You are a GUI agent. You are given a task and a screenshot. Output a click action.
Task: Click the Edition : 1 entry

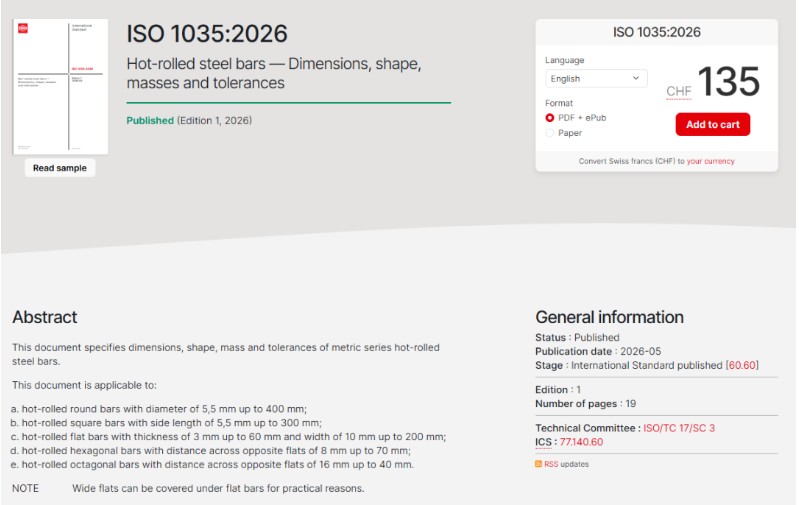point(558,390)
